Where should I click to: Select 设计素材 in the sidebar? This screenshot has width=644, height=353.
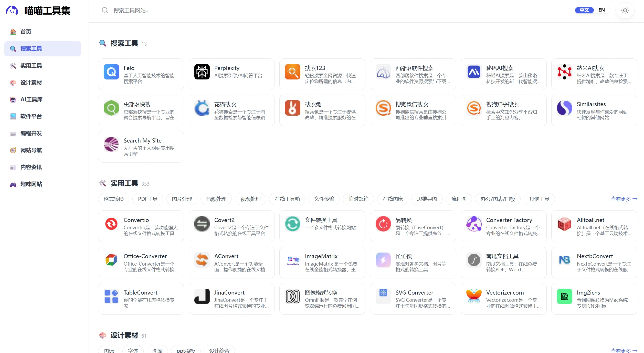coord(43,83)
